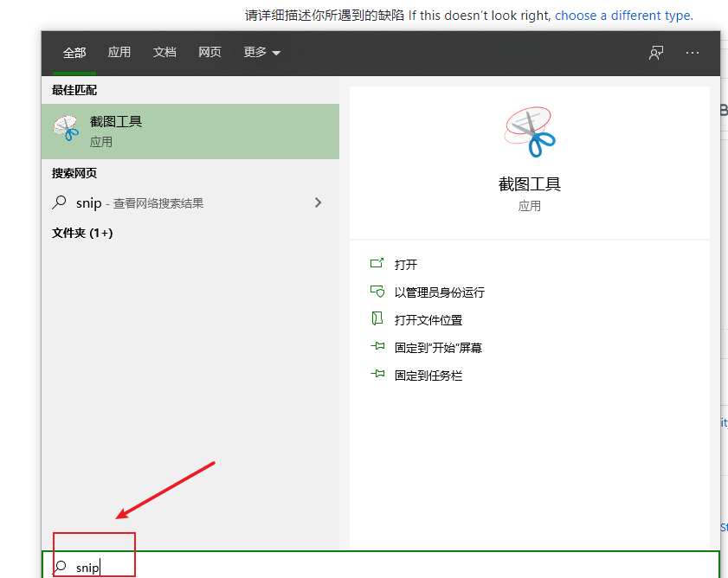Click the chevron on the snip web search row
Screen dimensions: 728x578
tap(319, 202)
